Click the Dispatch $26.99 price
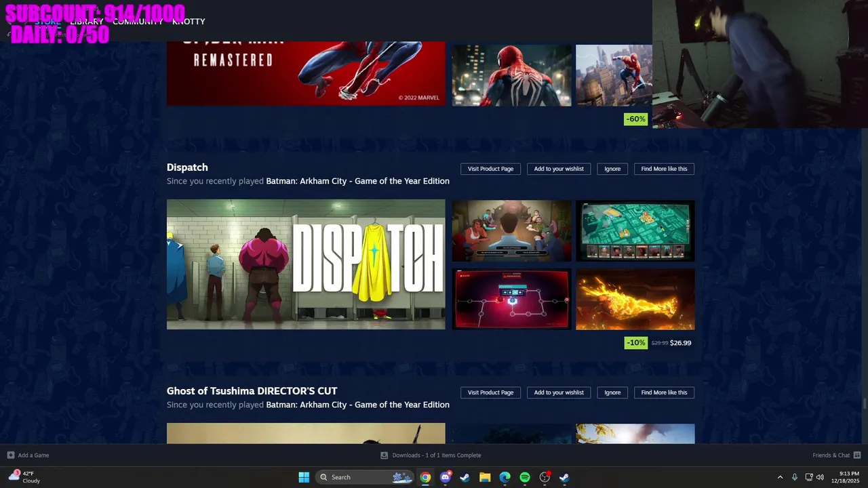 point(680,343)
